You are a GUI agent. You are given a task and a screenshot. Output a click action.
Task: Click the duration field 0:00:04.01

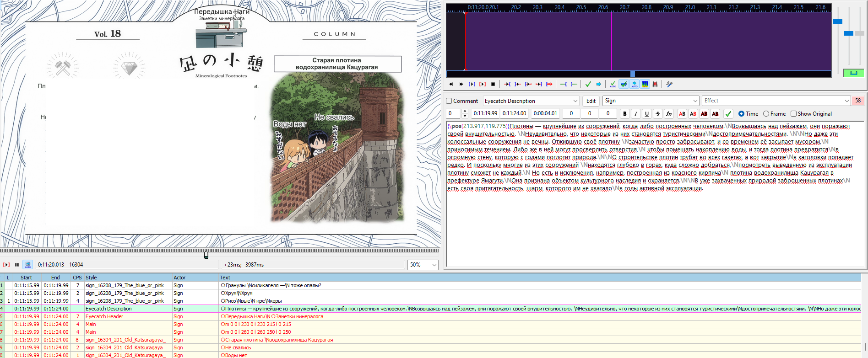[545, 113]
